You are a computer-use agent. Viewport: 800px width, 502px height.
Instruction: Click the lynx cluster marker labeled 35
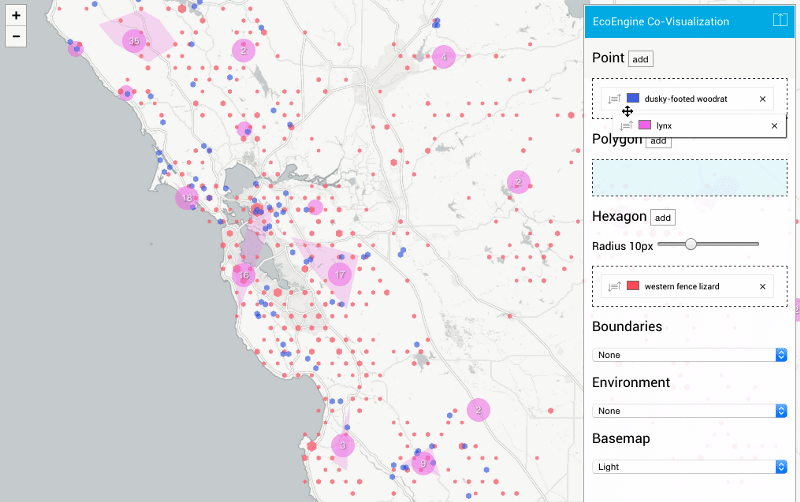coord(133,41)
